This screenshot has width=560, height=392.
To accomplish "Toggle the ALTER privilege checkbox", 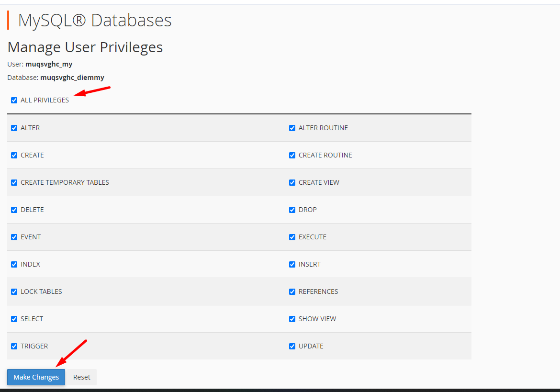I will tap(14, 128).
